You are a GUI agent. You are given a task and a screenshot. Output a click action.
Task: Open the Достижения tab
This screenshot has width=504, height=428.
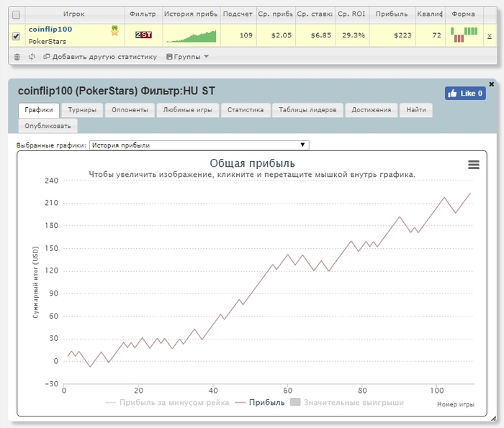point(372,110)
